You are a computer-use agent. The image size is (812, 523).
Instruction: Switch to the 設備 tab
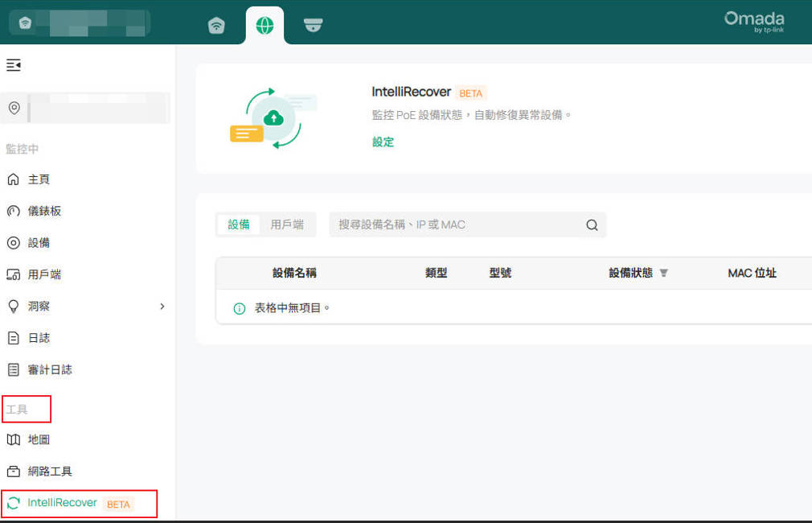239,225
